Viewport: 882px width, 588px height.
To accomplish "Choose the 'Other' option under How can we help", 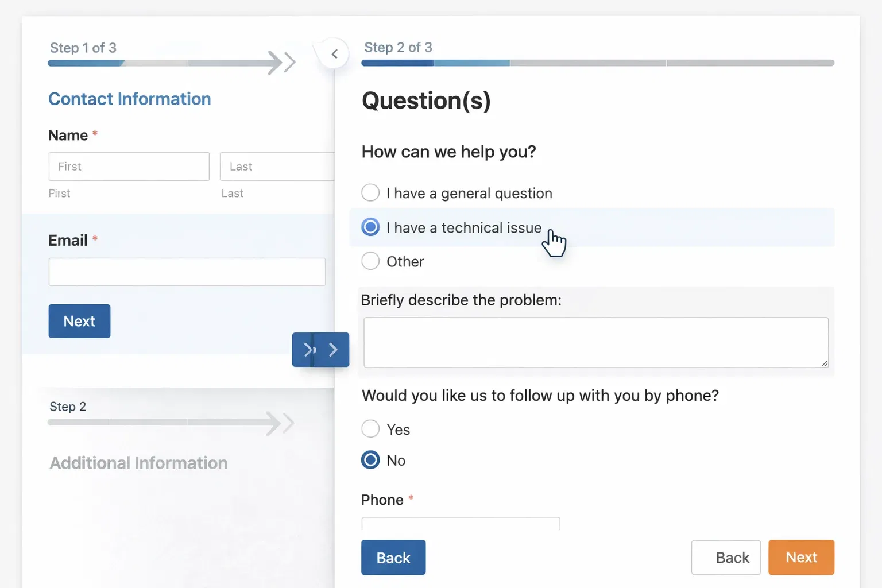I will point(370,261).
